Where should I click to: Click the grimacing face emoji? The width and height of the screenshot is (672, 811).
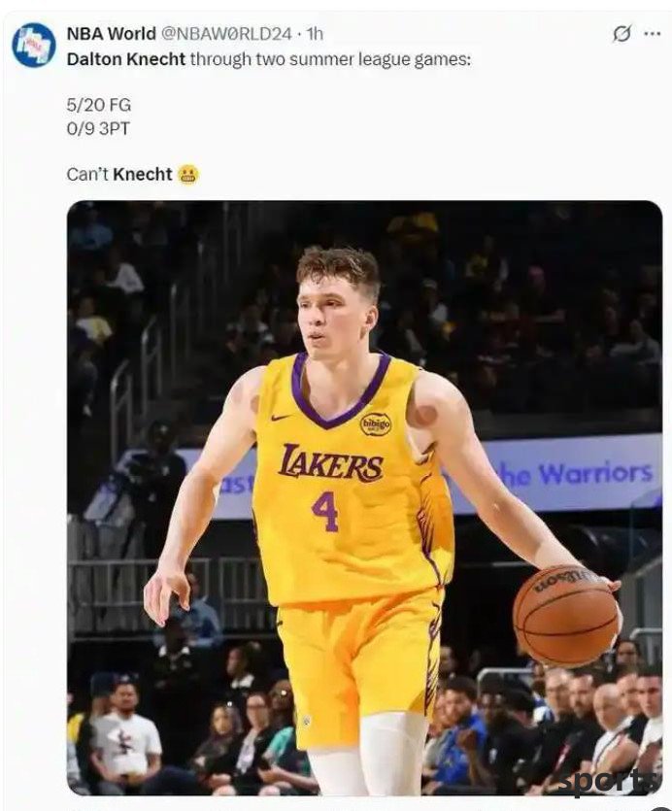pos(188,175)
